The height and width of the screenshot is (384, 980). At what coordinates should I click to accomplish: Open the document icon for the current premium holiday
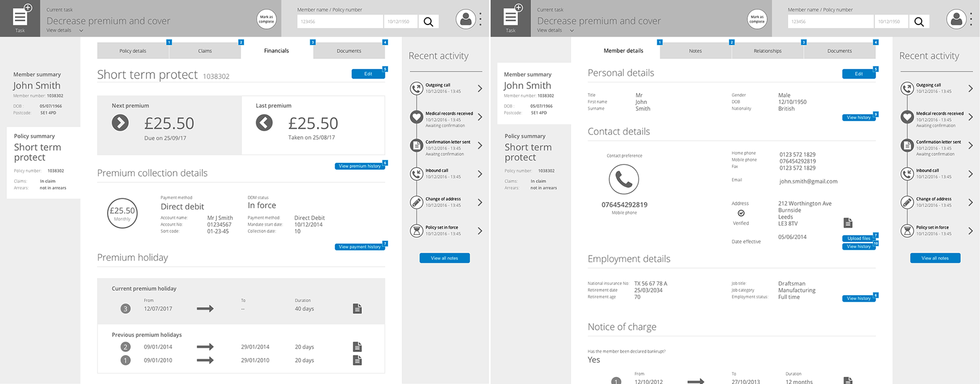coord(357,308)
